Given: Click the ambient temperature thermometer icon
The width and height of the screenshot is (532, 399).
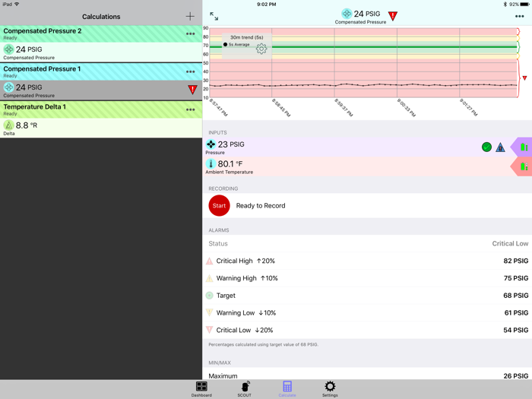Looking at the screenshot, I should (211, 164).
